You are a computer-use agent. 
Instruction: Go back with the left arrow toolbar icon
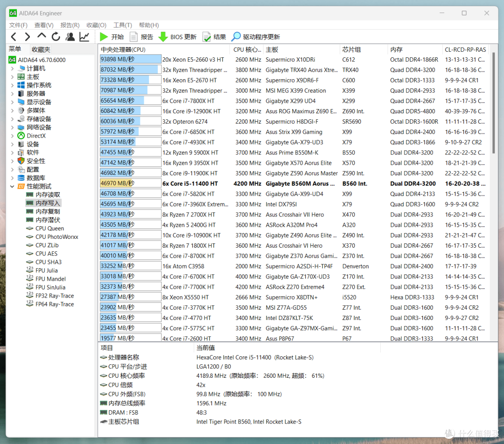(x=14, y=37)
